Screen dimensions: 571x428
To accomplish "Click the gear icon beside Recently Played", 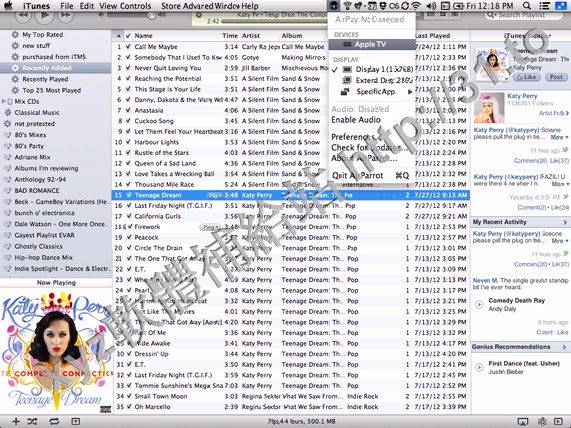I will [15, 79].
